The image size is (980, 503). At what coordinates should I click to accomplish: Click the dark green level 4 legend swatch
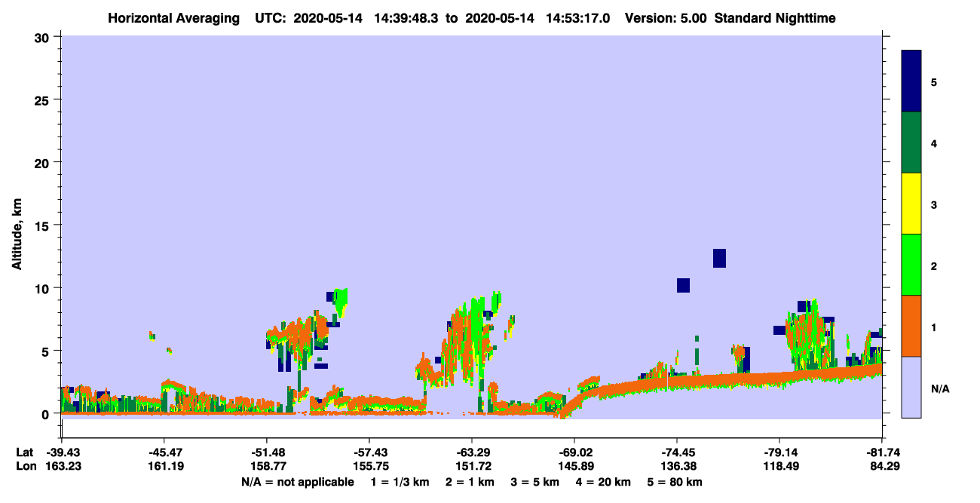point(911,143)
